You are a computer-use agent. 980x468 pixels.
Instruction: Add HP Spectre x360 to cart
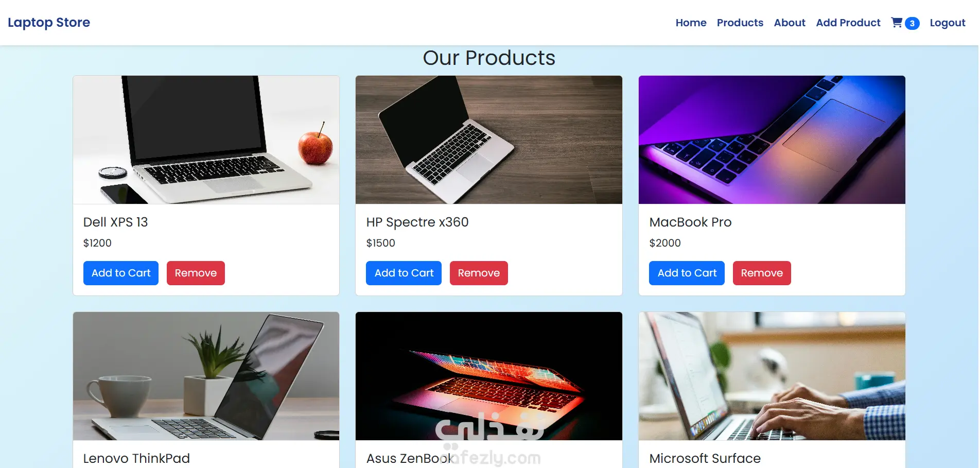click(x=404, y=273)
